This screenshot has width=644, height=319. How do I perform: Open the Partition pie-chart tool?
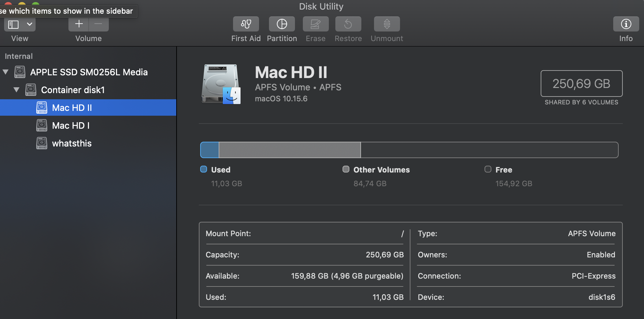[x=282, y=24]
